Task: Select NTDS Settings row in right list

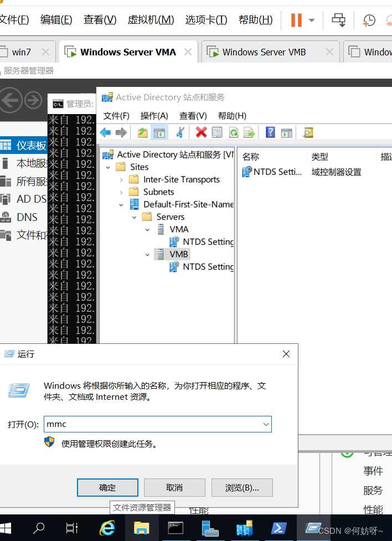Action: point(272,172)
